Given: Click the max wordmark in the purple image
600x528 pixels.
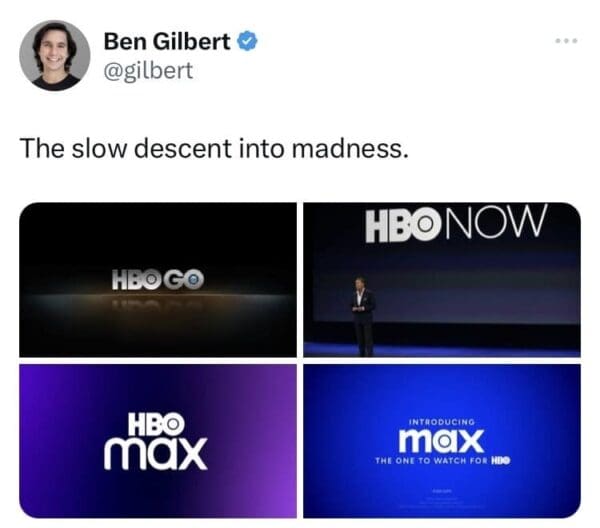Looking at the screenshot, I should click(155, 453).
